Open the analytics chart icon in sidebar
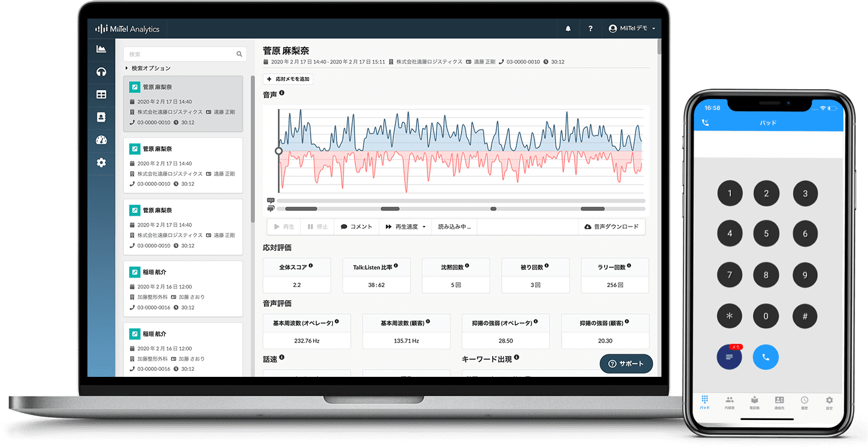 (101, 49)
